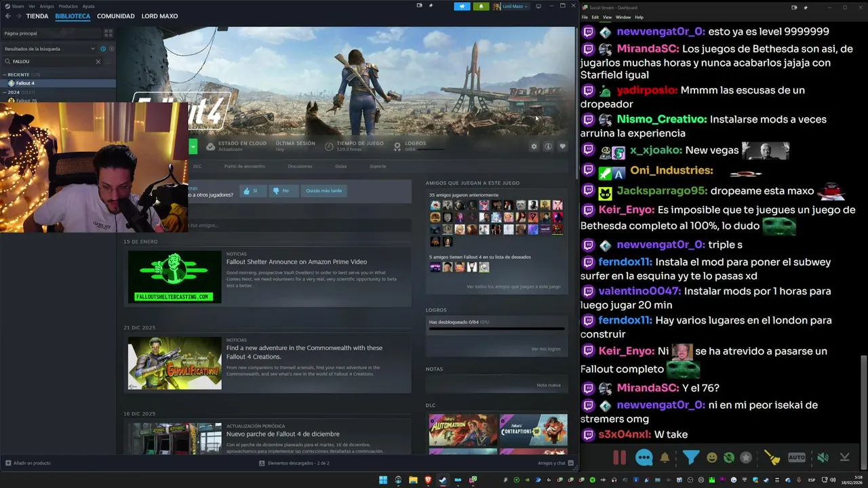Click Nota nueva button

[549, 385]
